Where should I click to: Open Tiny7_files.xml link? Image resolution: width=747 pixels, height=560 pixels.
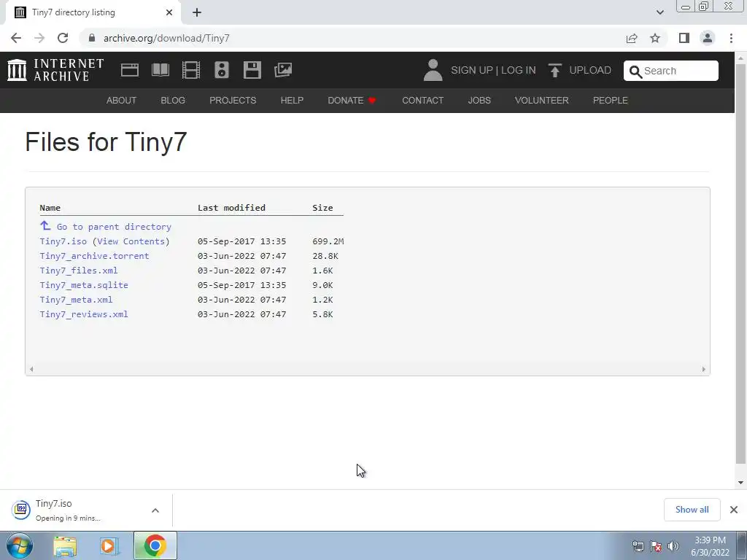pyautogui.click(x=79, y=271)
